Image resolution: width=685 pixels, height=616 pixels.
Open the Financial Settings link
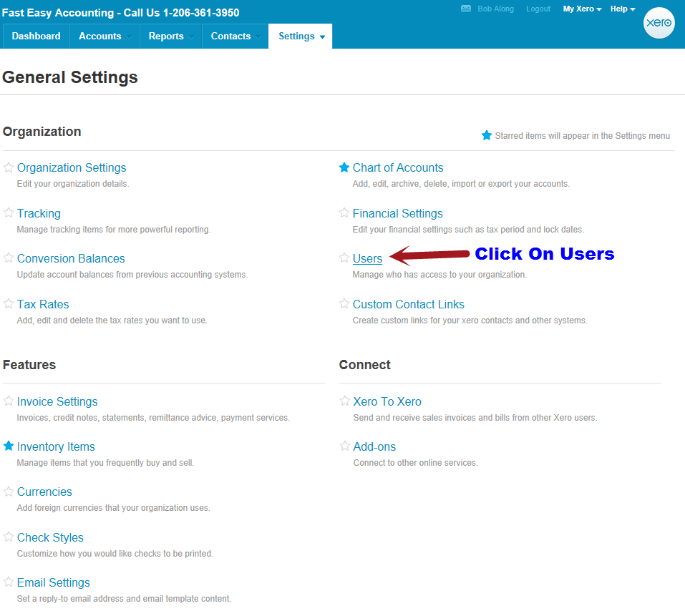tap(397, 213)
